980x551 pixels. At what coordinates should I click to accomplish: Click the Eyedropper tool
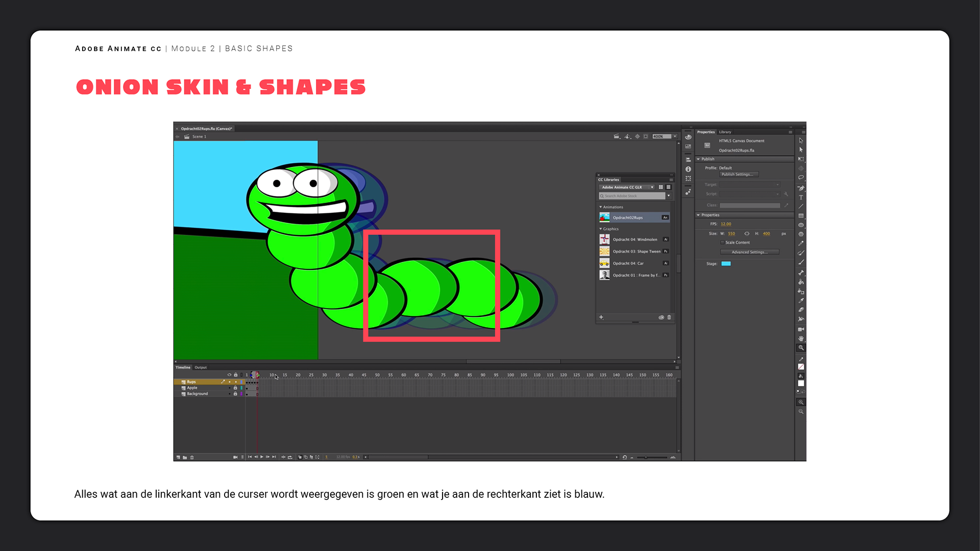(x=801, y=300)
